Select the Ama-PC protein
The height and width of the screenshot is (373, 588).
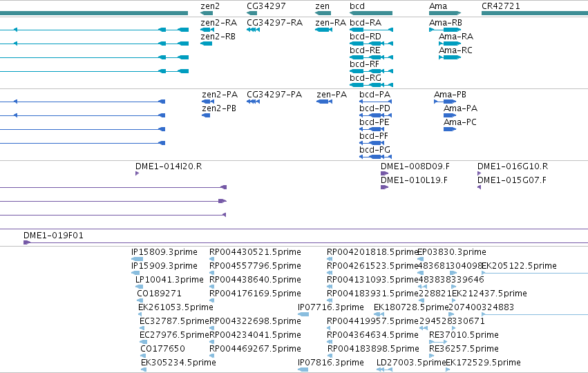pos(460,122)
